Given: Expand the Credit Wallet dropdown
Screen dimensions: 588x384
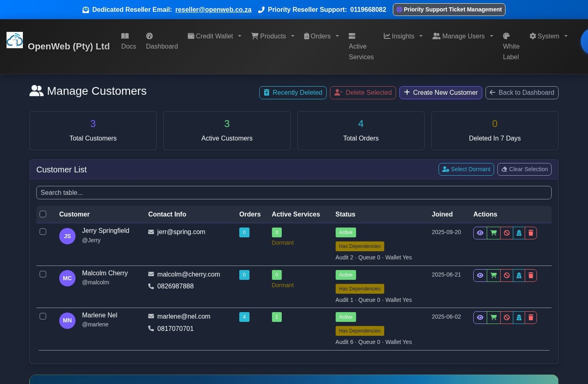Looking at the screenshot, I should (214, 36).
